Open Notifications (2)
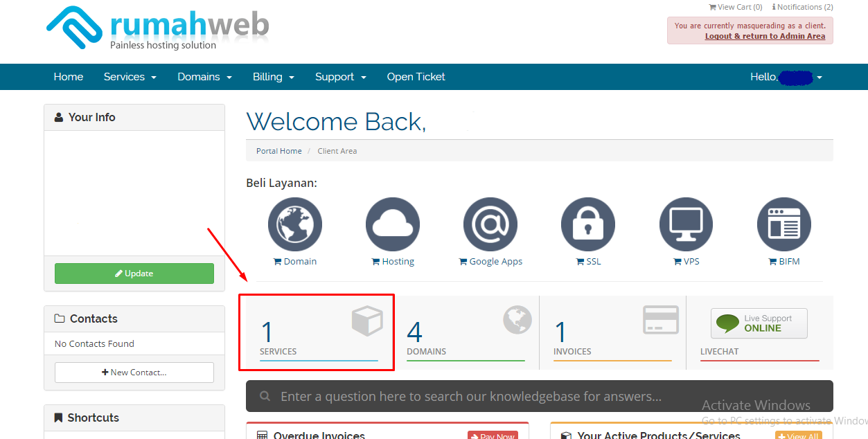The width and height of the screenshot is (868, 439). click(x=802, y=7)
